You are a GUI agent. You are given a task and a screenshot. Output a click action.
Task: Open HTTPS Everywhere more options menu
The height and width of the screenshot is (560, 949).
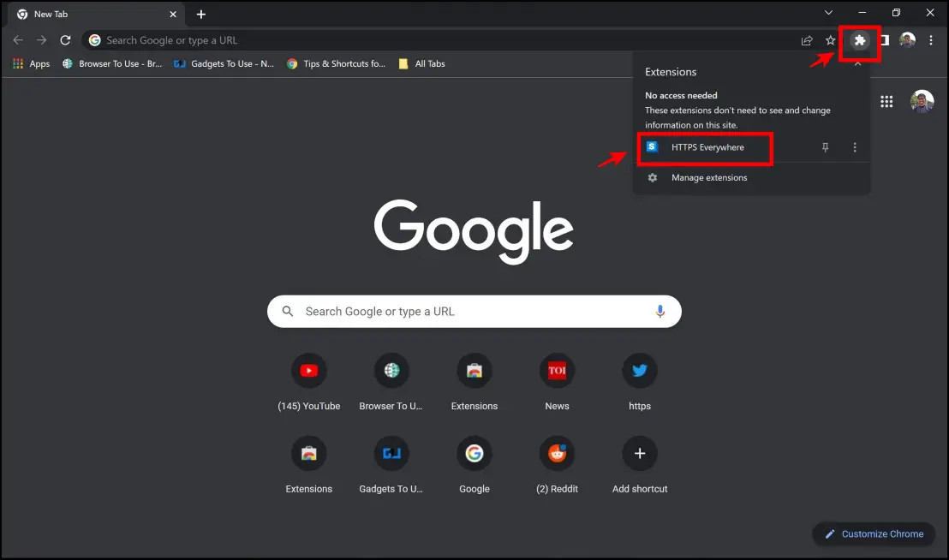click(x=855, y=147)
